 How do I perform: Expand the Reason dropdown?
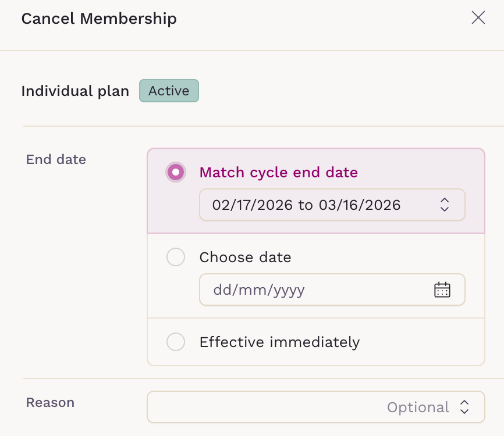(315, 407)
